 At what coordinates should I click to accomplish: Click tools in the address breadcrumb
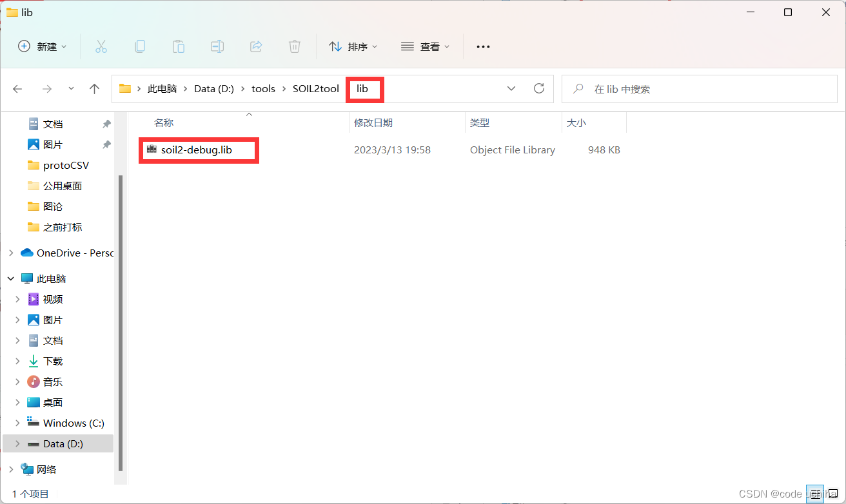click(263, 89)
